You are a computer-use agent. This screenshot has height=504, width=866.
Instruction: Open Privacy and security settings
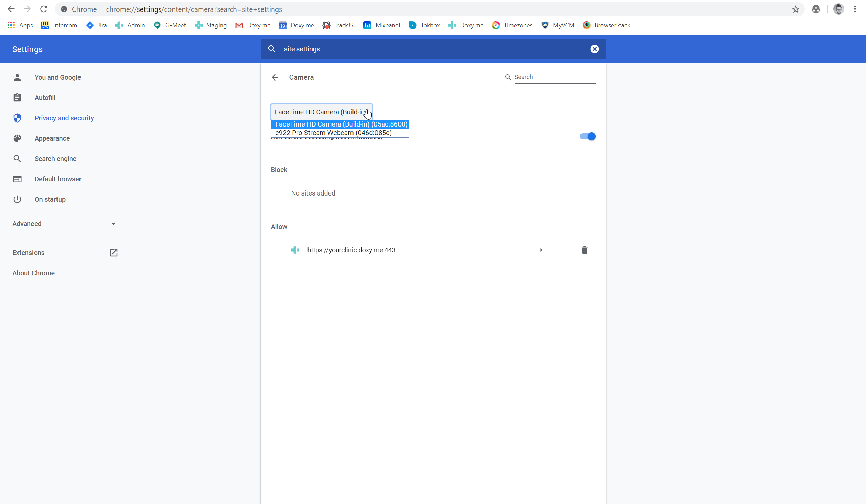64,118
